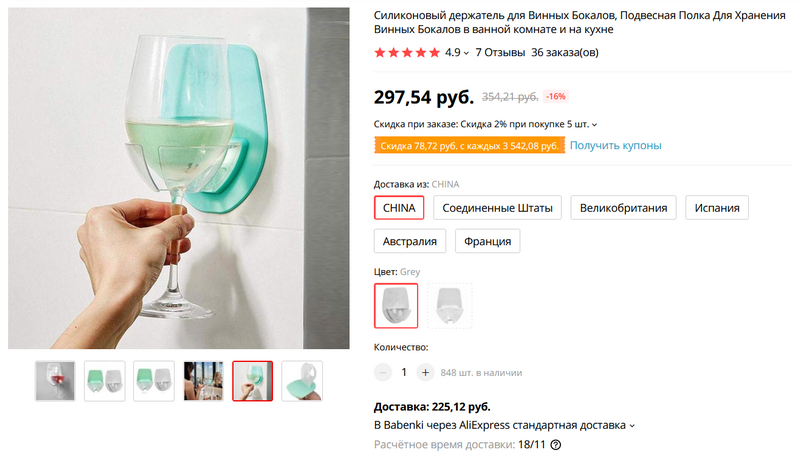Screen dimensions: 800x460
Task: Click the orange coupon discount banner
Action: pyautogui.click(x=469, y=146)
